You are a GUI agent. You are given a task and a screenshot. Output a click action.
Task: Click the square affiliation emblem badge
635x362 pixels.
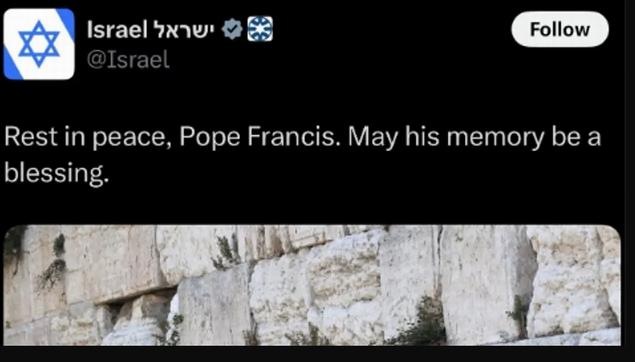(x=260, y=29)
